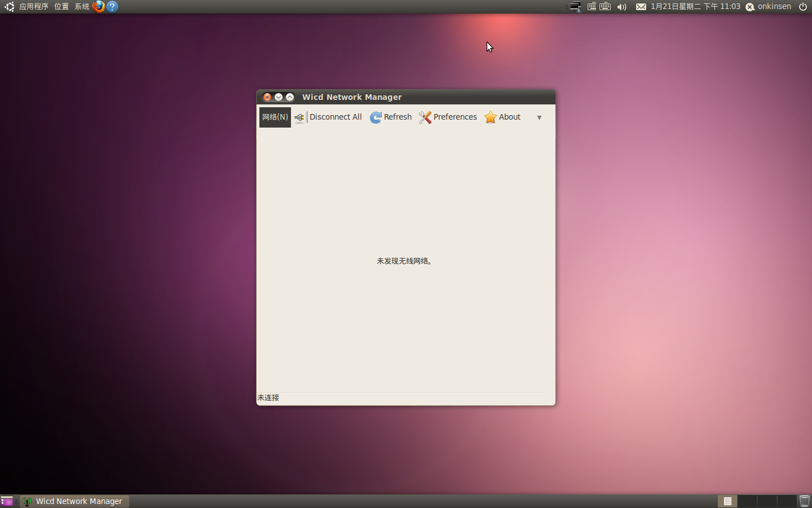Open the volume control speaker icon
The image size is (812, 508).
(x=621, y=7)
